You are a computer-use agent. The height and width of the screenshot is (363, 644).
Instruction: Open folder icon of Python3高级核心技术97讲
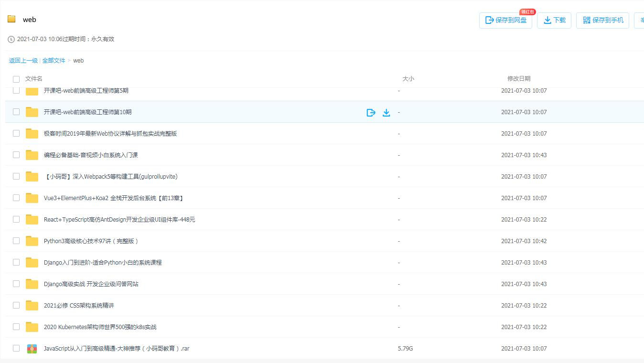pos(32,241)
